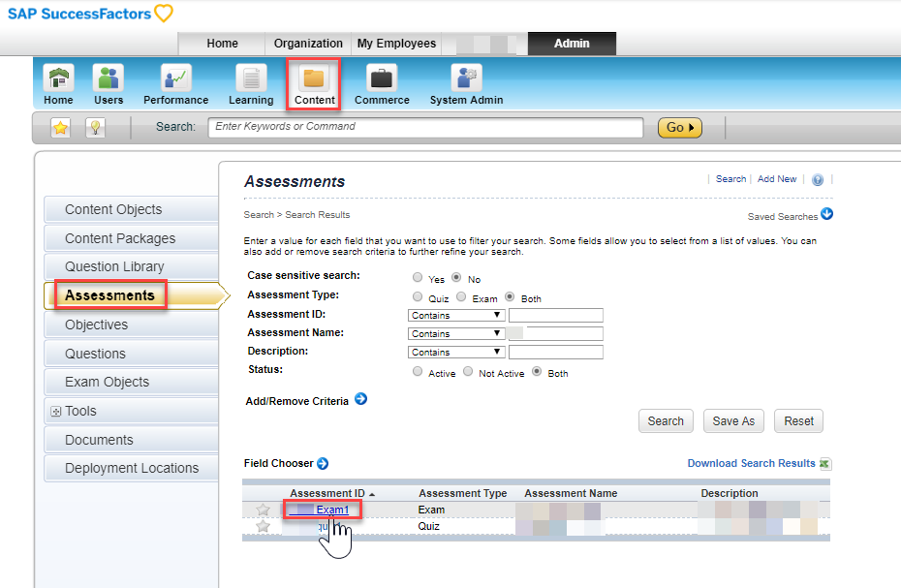Screen dimensions: 901x588
Task: Click the Search link near Add New
Action: pos(730,179)
